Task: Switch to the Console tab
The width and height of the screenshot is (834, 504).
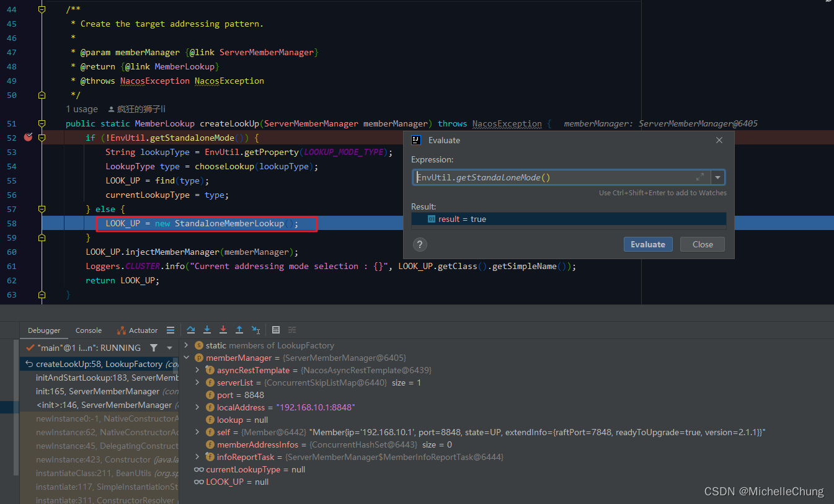Action: tap(89, 330)
